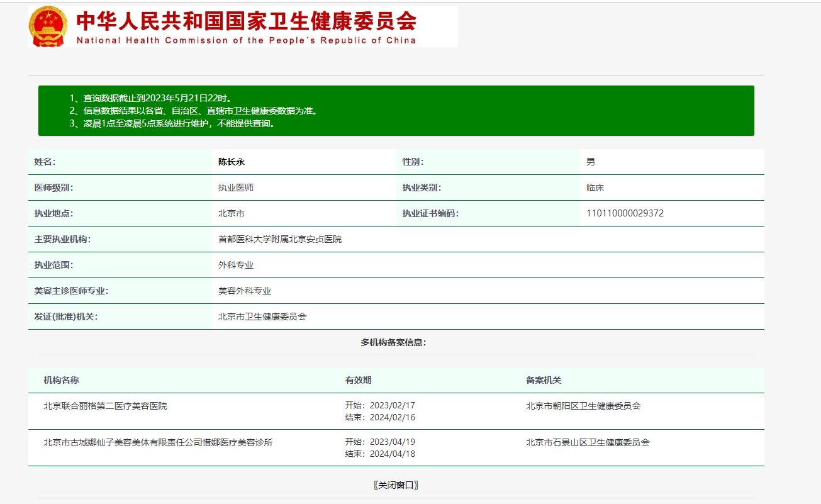Click the green notice box about data cutoff

(395, 110)
